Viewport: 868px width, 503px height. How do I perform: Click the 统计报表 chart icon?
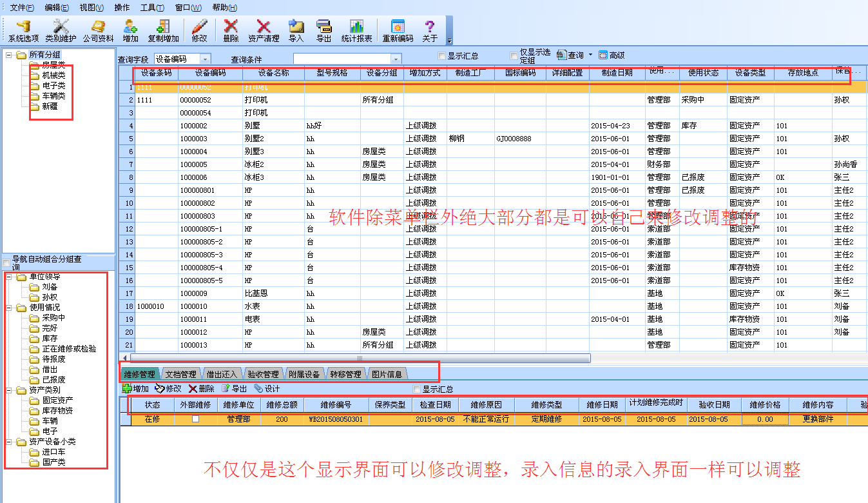[x=356, y=30]
